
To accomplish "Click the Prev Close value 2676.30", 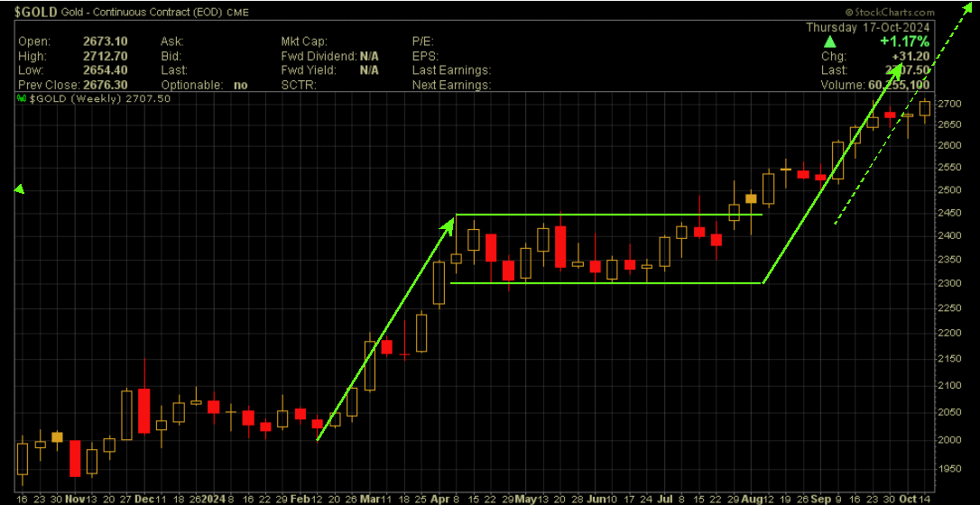I will (105, 84).
